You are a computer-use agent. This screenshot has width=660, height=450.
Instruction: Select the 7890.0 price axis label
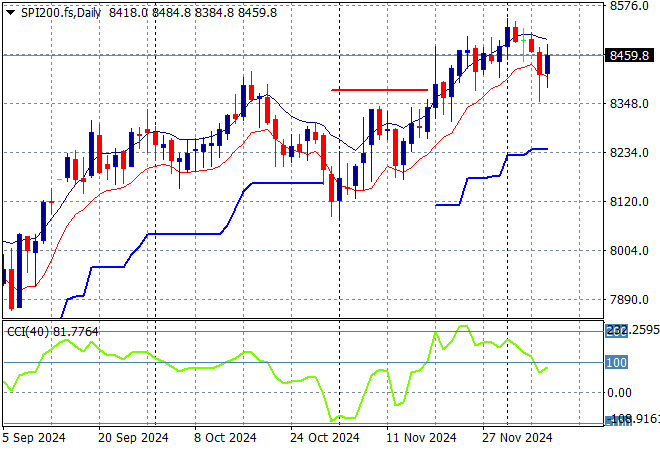click(x=629, y=300)
